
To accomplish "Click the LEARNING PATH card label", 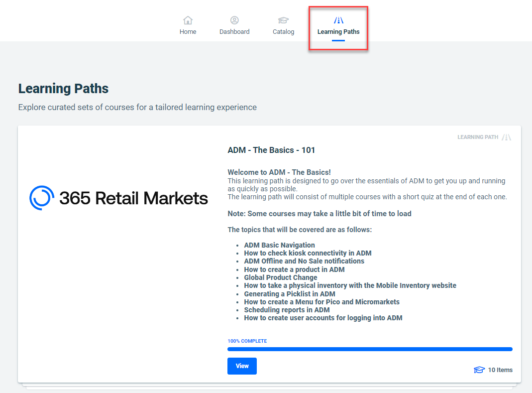I will [478, 137].
